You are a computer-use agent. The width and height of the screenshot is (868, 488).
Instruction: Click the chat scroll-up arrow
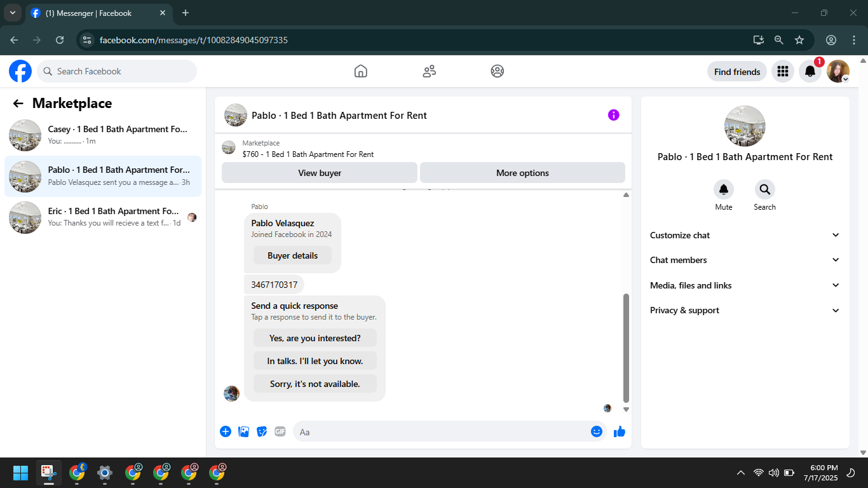[626, 195]
